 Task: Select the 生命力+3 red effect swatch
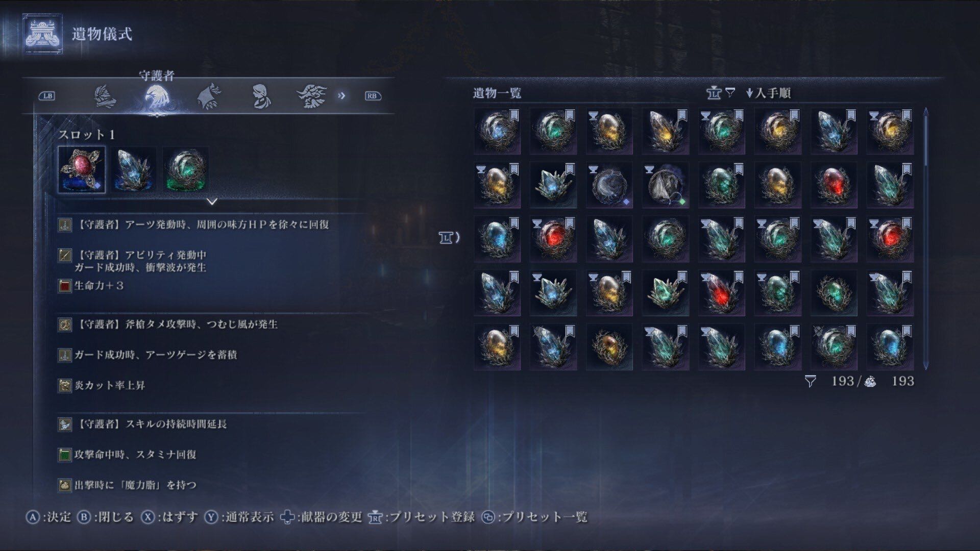(x=64, y=286)
